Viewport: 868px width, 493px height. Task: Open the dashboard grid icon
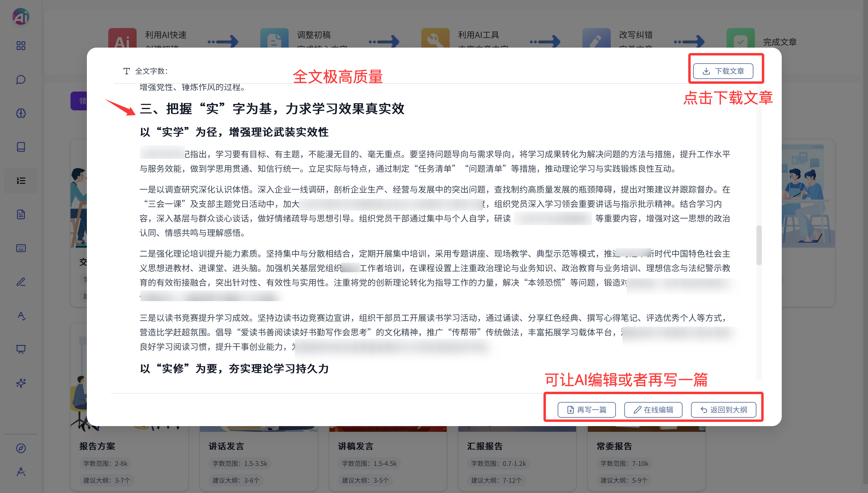point(21,46)
